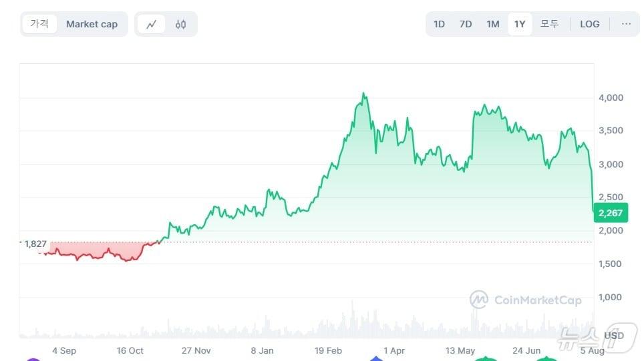Click the green 2,267 current price tag
Viewport: 644px width, 361px height.
click(611, 214)
